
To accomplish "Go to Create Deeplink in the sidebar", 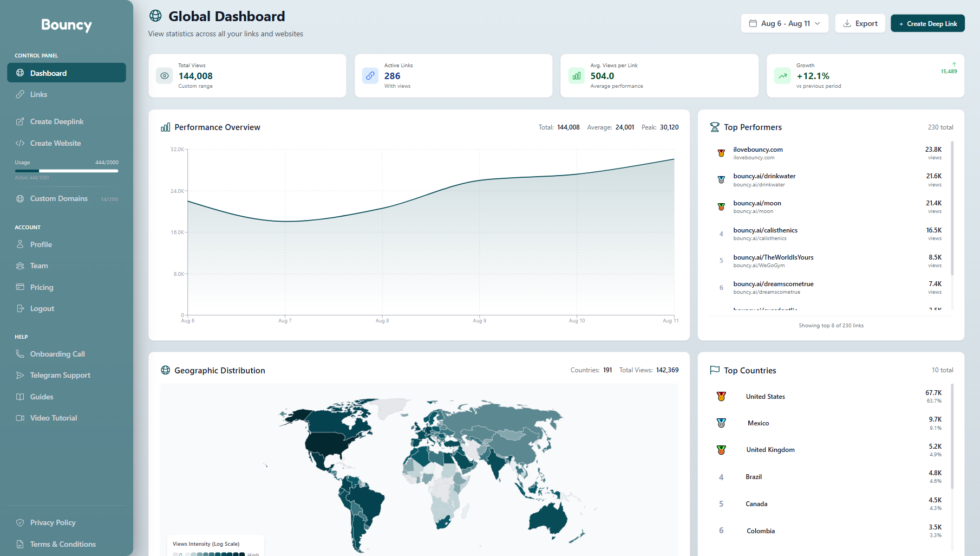I will click(56, 121).
